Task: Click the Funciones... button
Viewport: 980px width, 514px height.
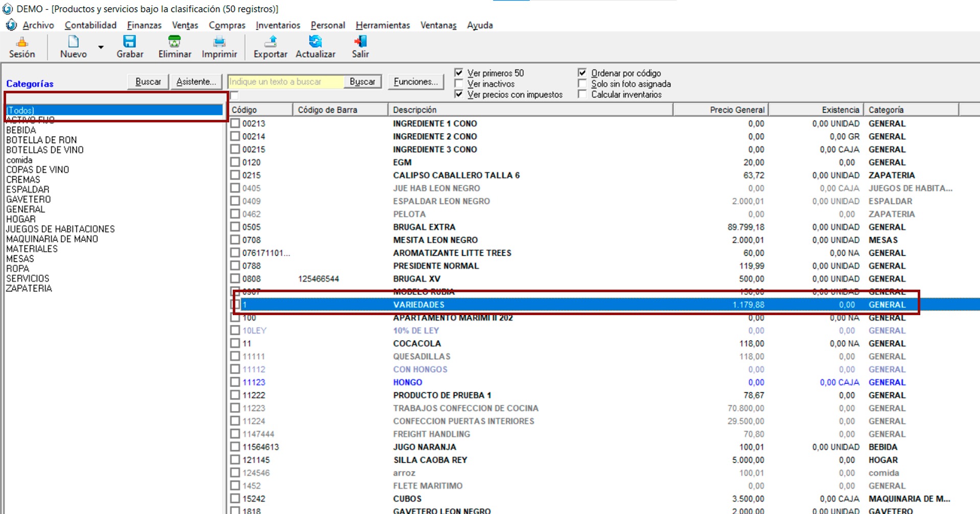Action: (x=415, y=82)
